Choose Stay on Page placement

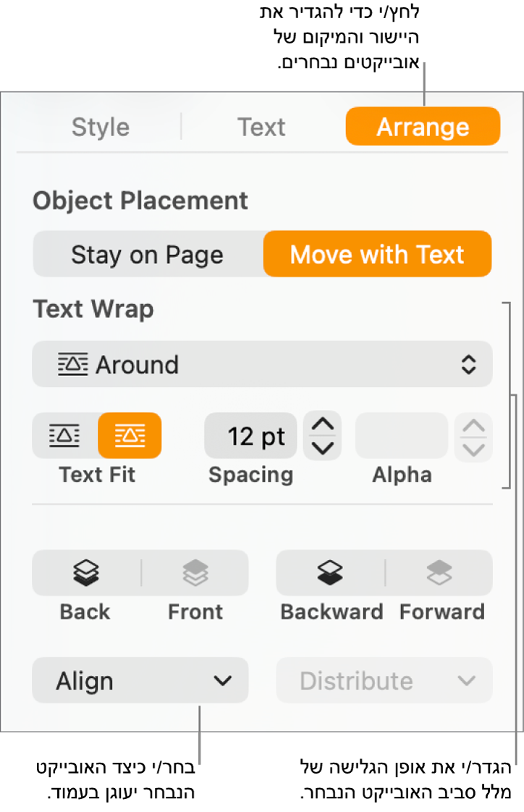148,254
